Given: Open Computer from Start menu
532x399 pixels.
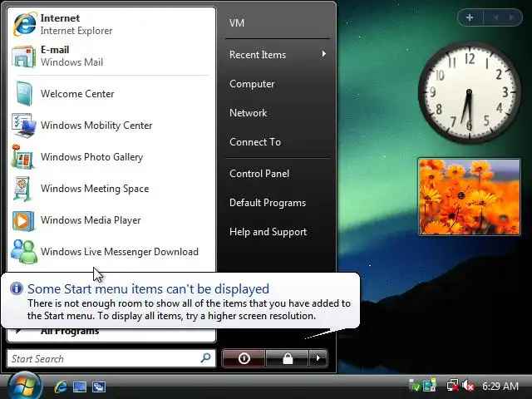Looking at the screenshot, I should [252, 84].
